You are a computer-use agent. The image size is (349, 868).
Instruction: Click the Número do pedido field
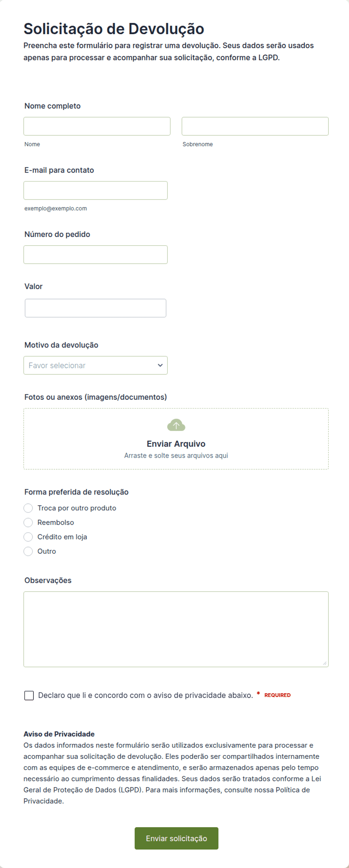coord(95,255)
